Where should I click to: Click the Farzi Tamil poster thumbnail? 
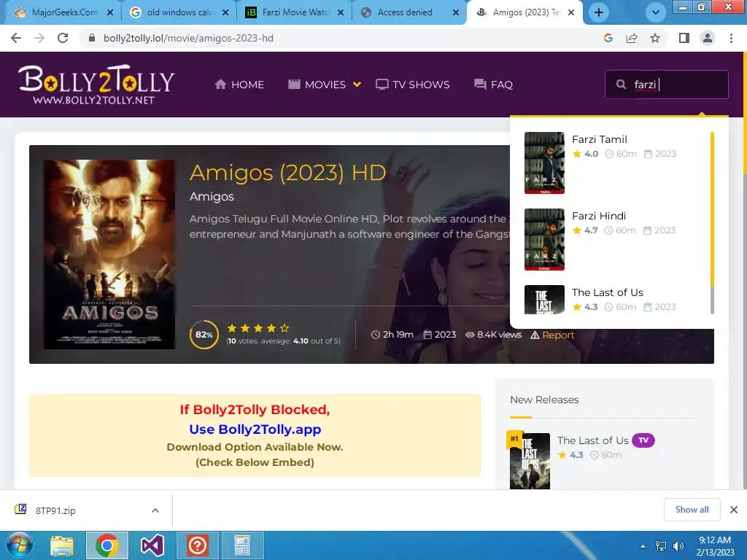(544, 163)
